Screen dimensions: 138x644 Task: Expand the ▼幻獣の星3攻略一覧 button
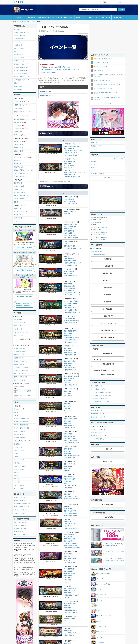point(108,374)
